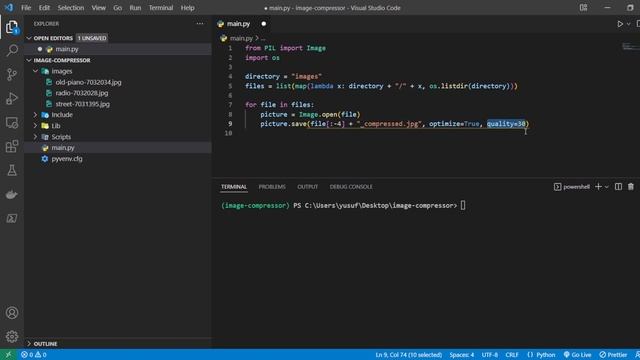The image size is (640, 360).
Task: Select main.py under Open Editors
Action: pyautogui.click(x=67, y=49)
